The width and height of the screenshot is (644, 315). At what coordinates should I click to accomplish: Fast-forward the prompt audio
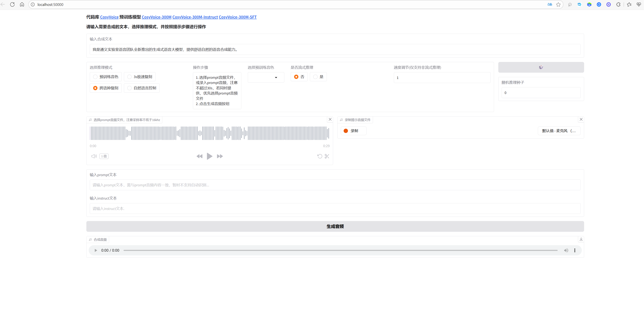[x=220, y=156]
